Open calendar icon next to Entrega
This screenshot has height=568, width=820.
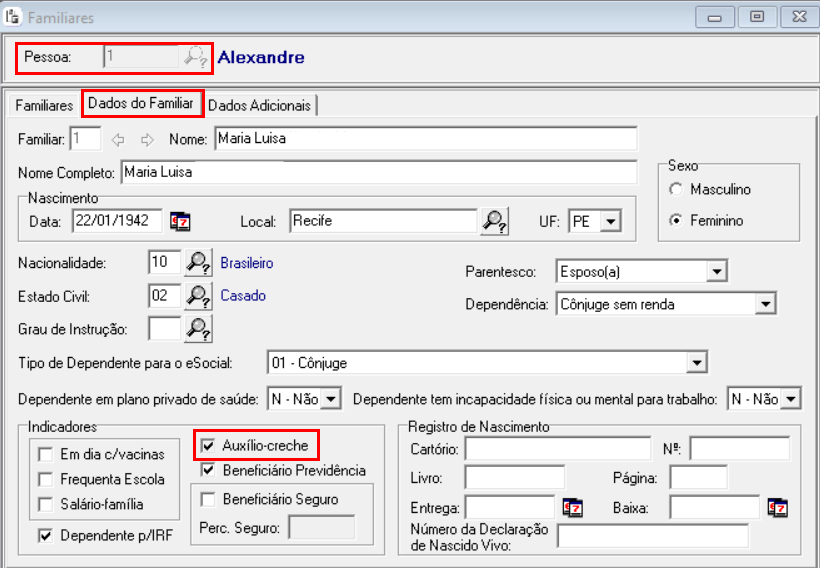(572, 508)
